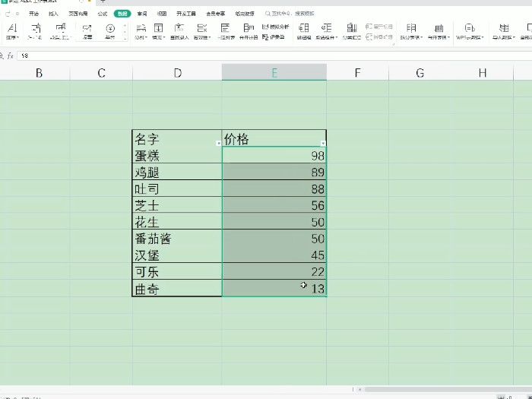Select the 番茄酱 cell
Viewport: 532px width, 399px height.
coord(177,239)
